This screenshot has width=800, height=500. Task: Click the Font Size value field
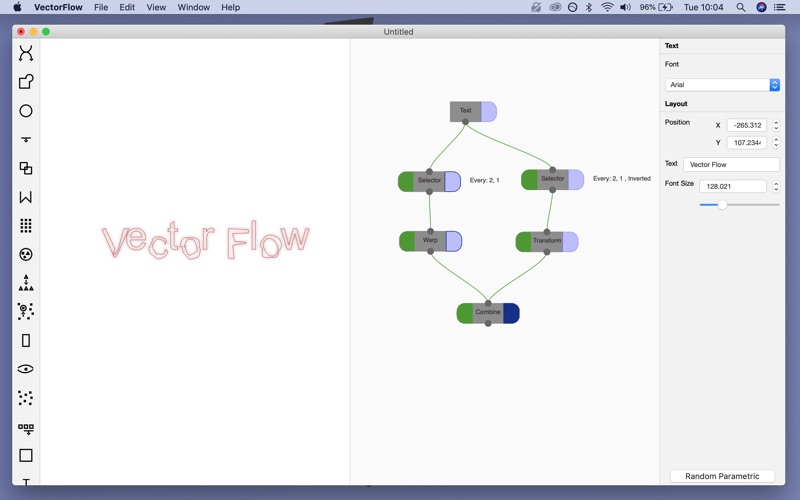click(x=733, y=186)
